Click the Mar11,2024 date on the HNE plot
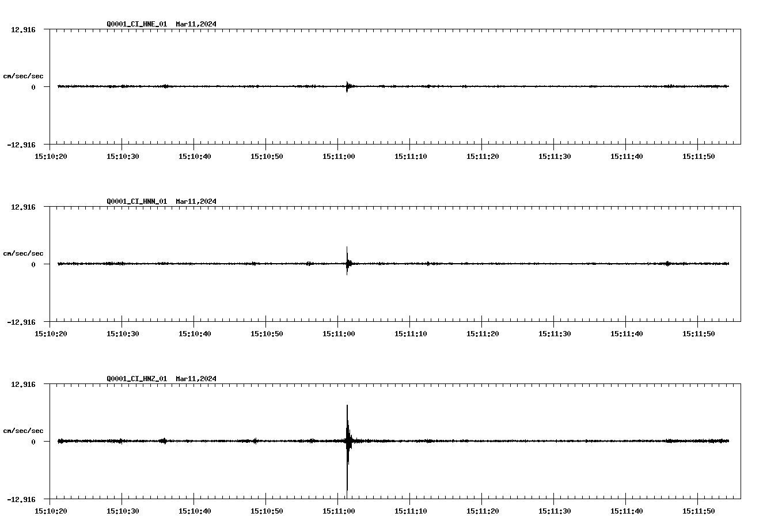The width and height of the screenshot is (782, 532). [196, 24]
